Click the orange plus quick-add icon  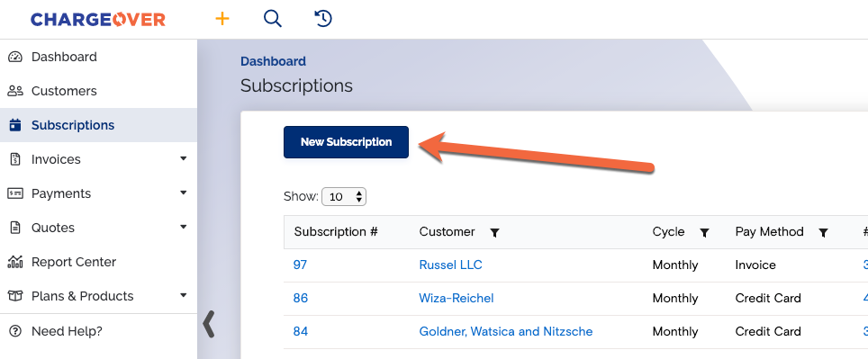coord(222,19)
